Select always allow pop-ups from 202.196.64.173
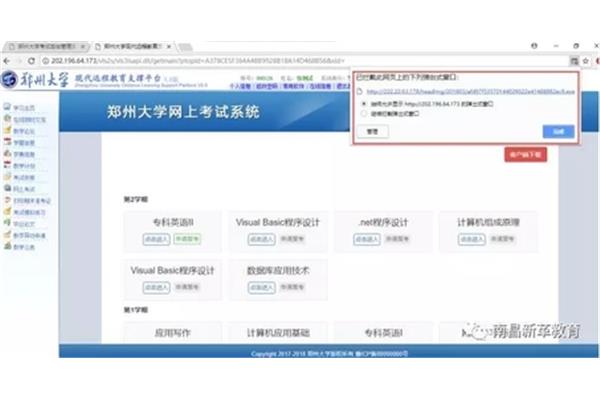Viewport: 600px width, 400px height. pyautogui.click(x=364, y=104)
